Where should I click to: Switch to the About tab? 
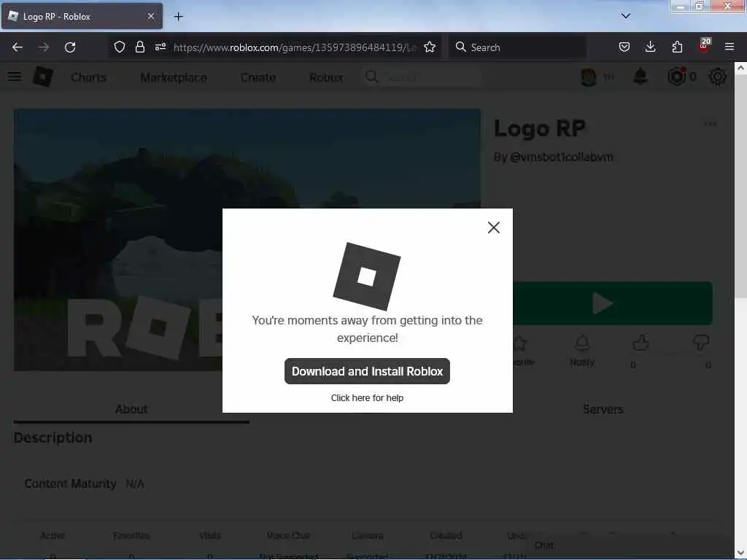(x=131, y=409)
